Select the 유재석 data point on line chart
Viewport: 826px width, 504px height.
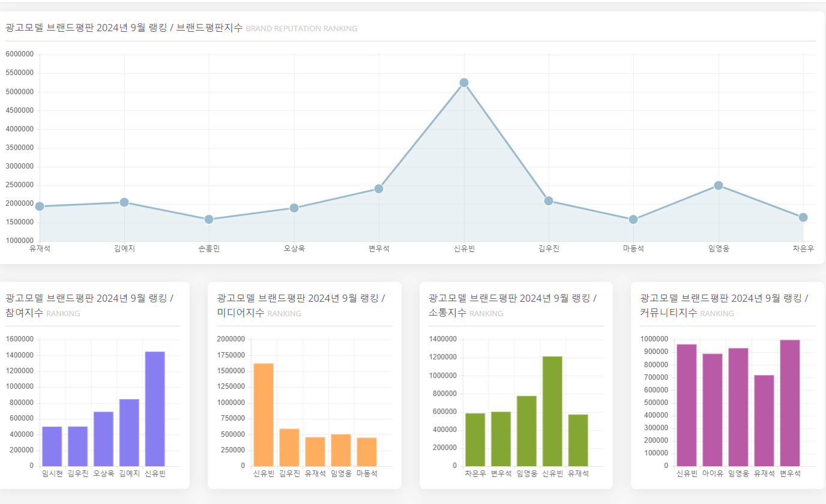coord(40,206)
